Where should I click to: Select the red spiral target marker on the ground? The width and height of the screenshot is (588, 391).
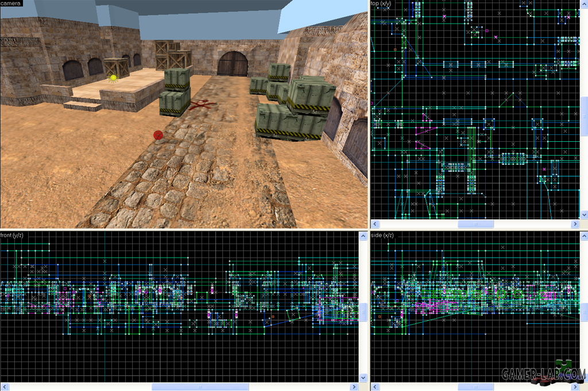pos(158,135)
